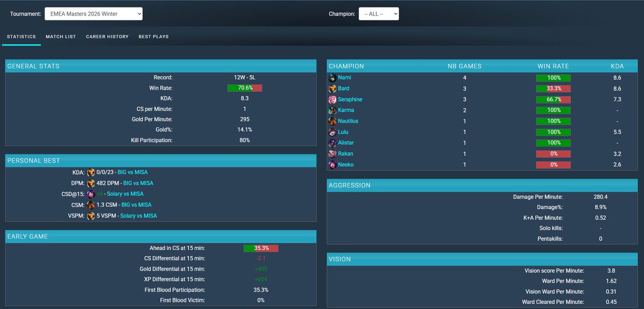Click the Karma champion icon
This screenshot has width=644, height=309.
[333, 110]
